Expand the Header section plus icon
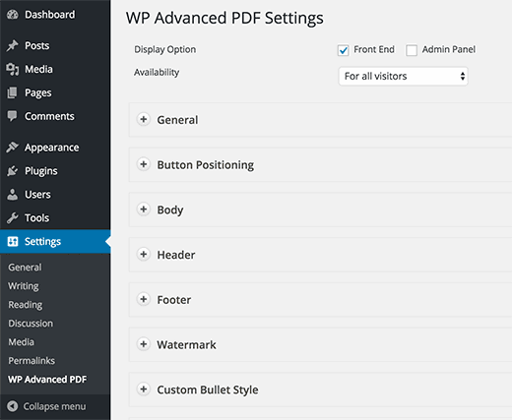 click(144, 254)
